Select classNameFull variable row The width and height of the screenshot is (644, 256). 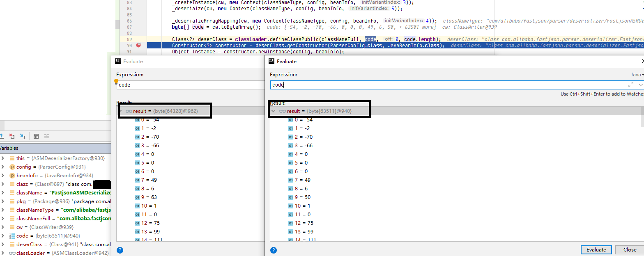point(55,219)
